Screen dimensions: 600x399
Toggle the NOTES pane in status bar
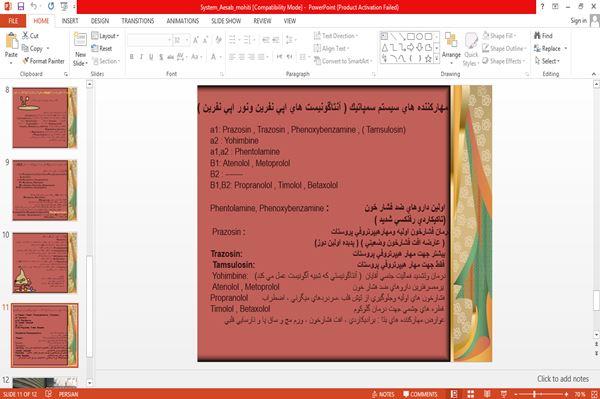coord(383,394)
